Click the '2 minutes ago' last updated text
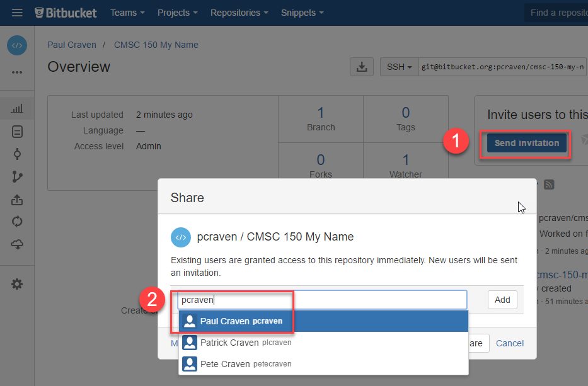The image size is (588, 386). [x=164, y=115]
